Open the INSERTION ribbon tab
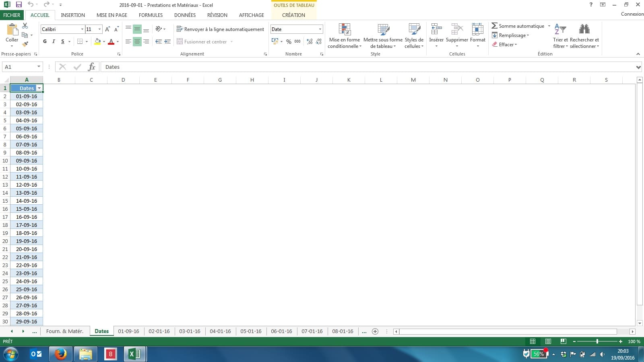644x362 pixels. point(73,15)
